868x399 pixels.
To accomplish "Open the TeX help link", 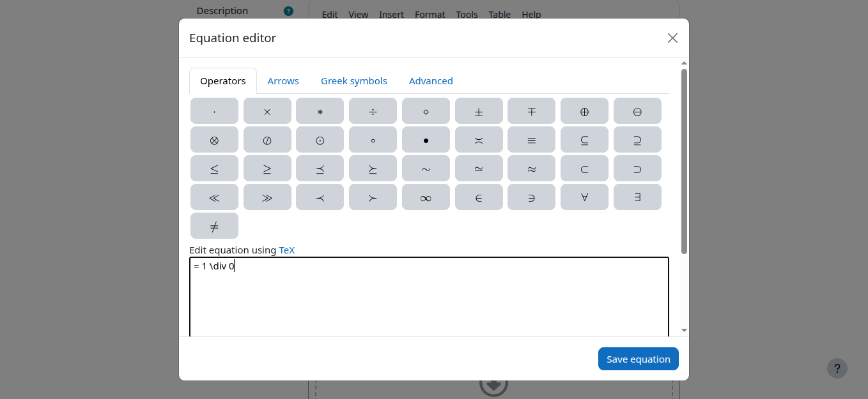I will coord(287,250).
